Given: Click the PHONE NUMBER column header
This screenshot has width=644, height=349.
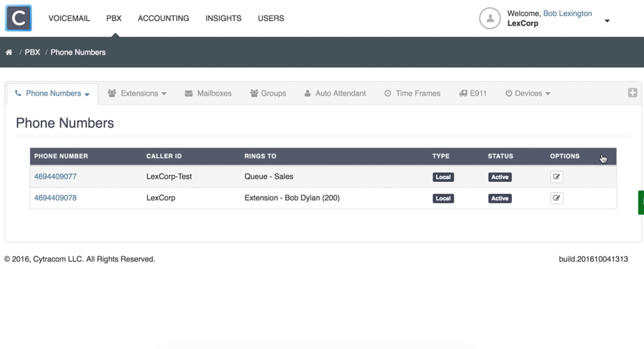Looking at the screenshot, I should (61, 156).
